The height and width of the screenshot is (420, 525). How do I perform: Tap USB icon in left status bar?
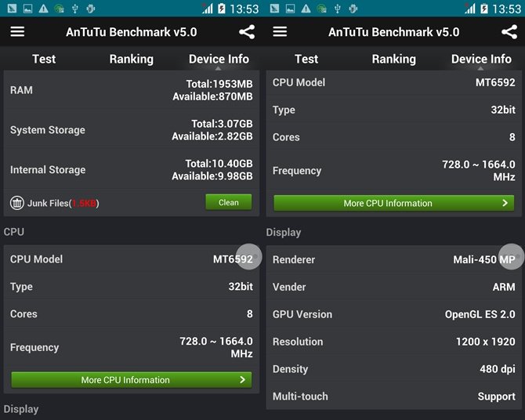[x=75, y=9]
